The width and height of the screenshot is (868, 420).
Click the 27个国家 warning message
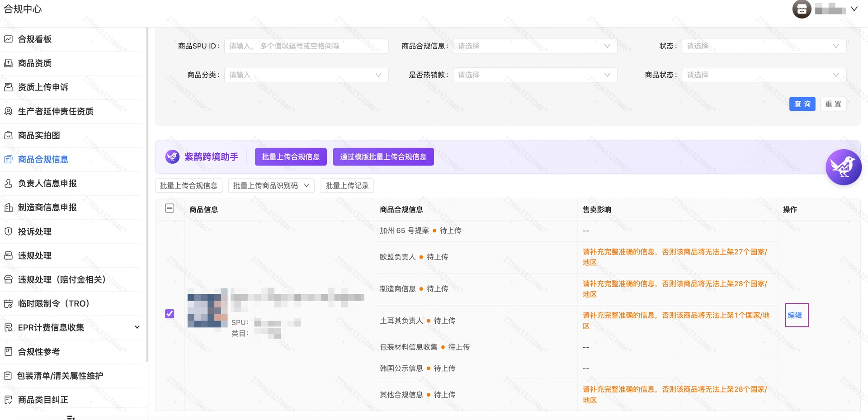point(675,257)
